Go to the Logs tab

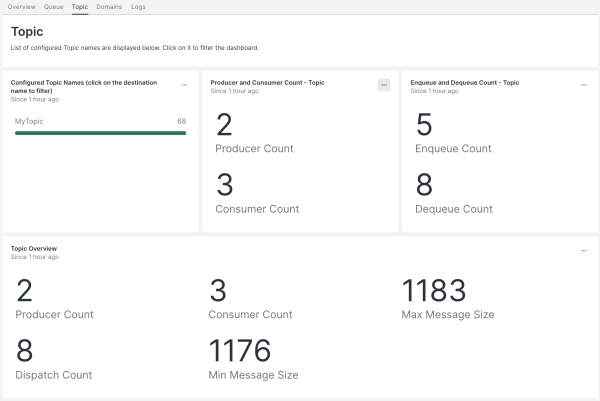tap(138, 6)
